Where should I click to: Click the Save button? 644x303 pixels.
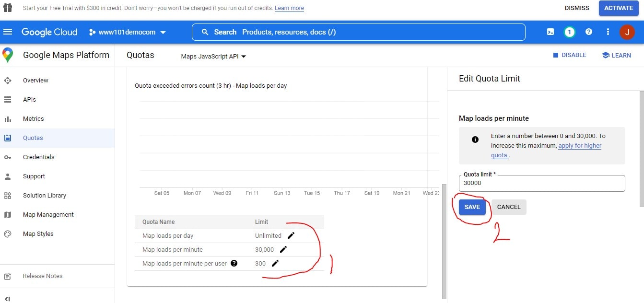coord(472,207)
